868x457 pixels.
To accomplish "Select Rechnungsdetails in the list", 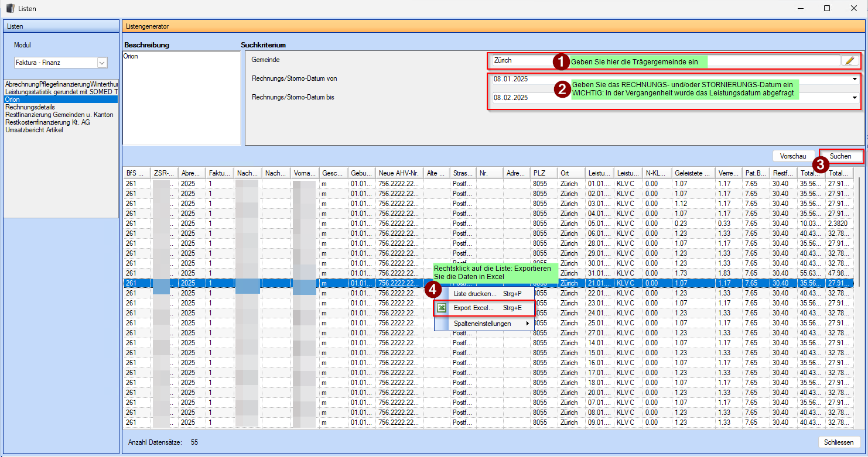I will pyautogui.click(x=30, y=107).
